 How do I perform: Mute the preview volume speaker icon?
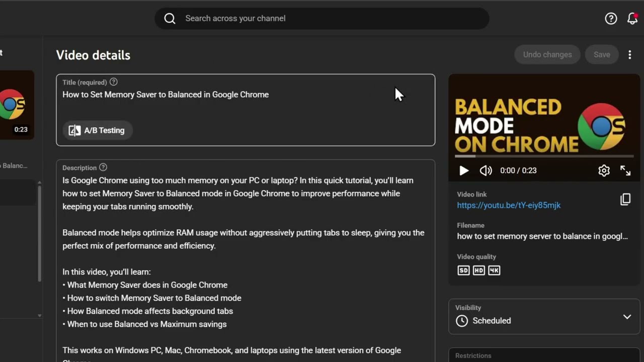tap(486, 170)
